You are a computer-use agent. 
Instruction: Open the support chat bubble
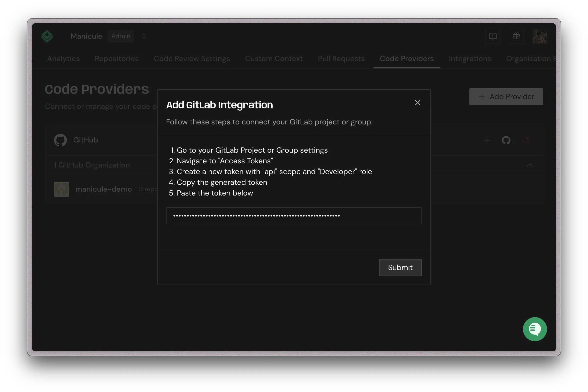pyautogui.click(x=535, y=329)
